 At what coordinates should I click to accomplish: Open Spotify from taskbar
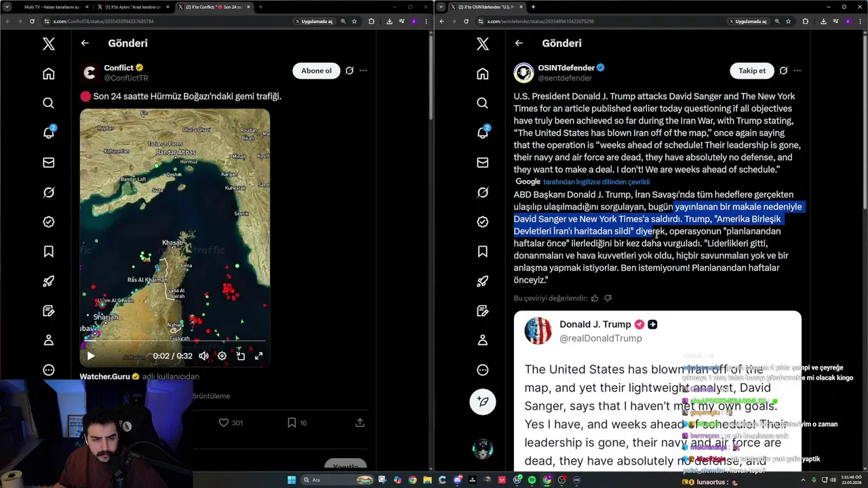[x=532, y=480]
